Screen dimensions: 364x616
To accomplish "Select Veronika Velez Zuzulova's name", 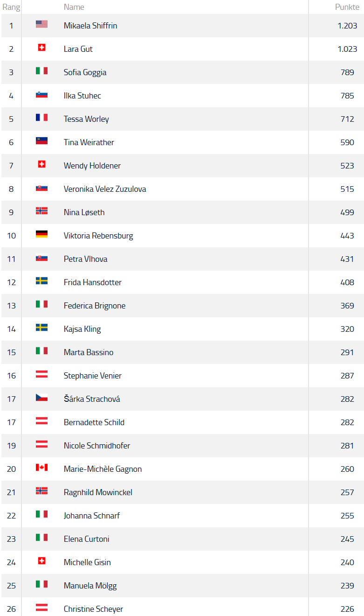I will click(x=105, y=189).
